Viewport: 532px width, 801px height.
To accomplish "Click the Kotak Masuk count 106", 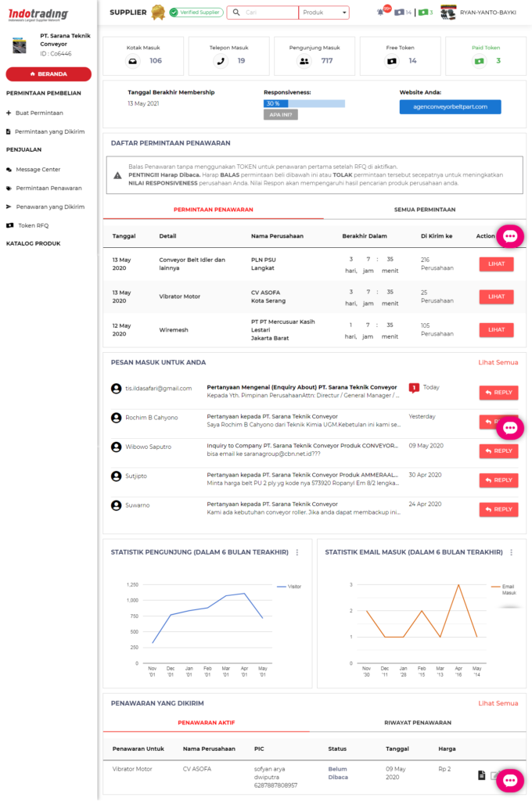I will [x=156, y=61].
